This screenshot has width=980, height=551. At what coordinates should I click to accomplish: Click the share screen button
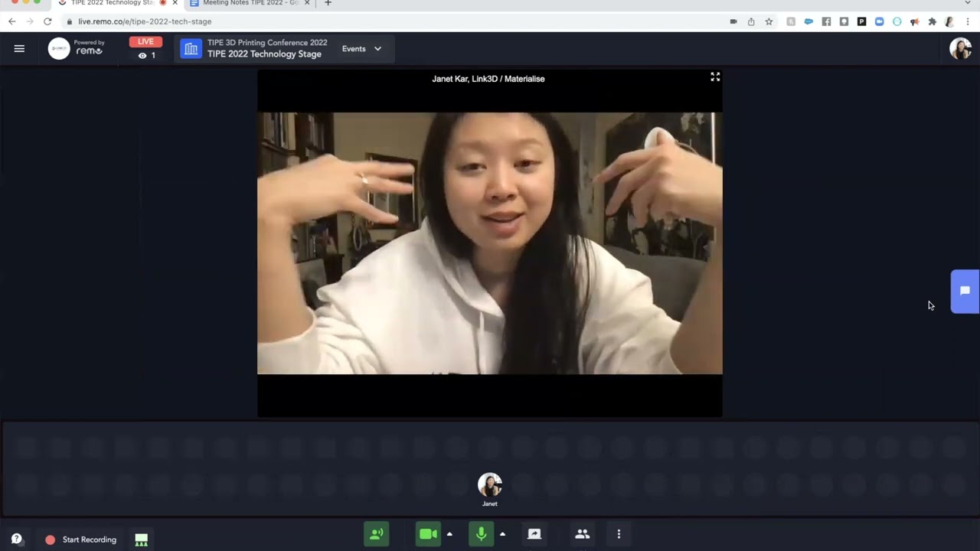coord(534,534)
